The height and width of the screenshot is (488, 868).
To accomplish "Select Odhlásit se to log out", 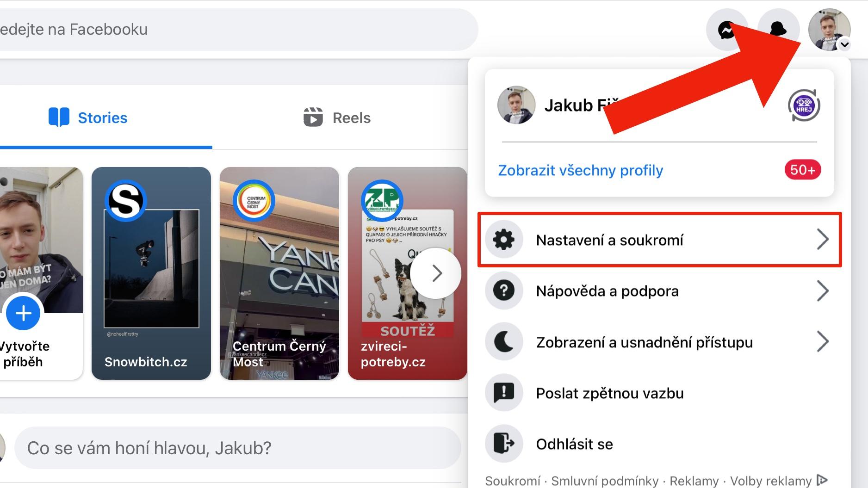I will 574,444.
